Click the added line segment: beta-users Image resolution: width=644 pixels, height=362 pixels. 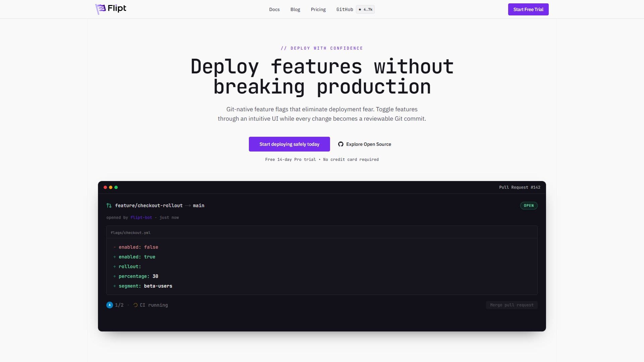[145, 286]
